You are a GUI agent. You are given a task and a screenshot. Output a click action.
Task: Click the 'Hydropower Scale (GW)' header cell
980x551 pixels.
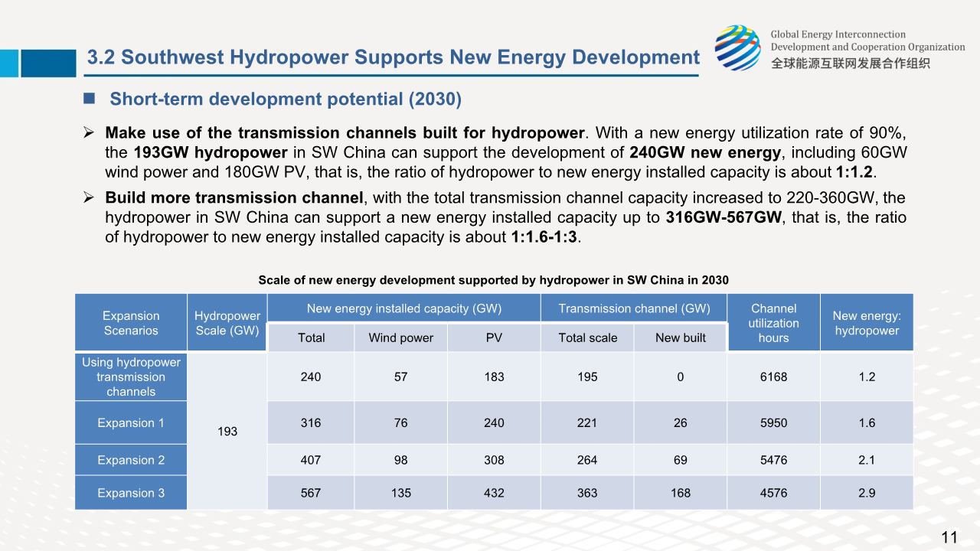coord(227,323)
